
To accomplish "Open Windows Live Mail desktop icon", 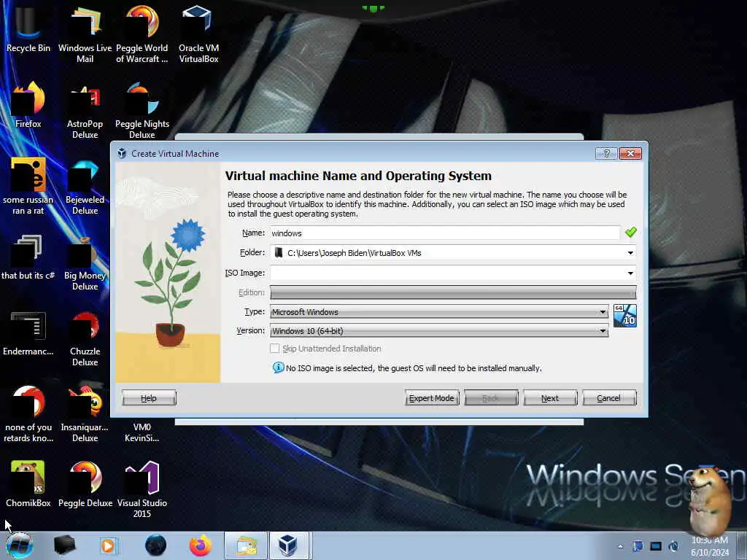I will pos(85,34).
